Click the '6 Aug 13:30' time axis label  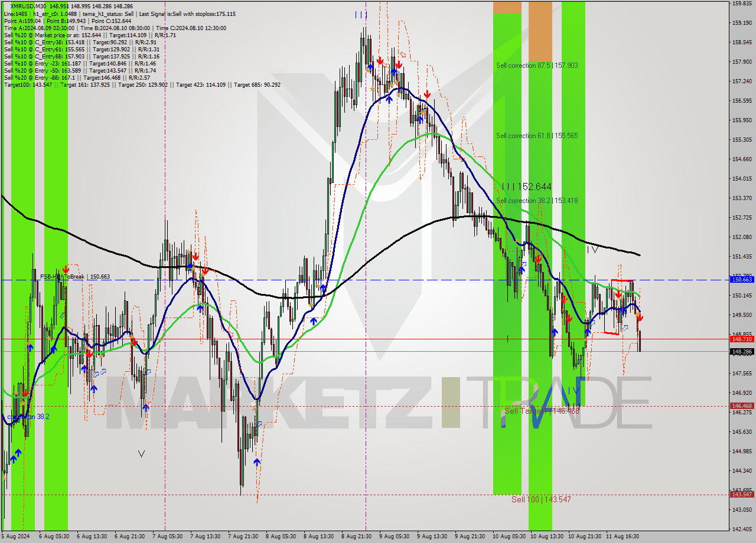coord(91,537)
